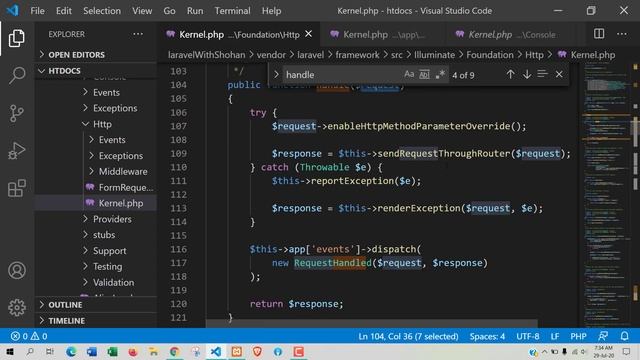
Task: Open Brave browser from taskbar
Action: (x=257, y=352)
